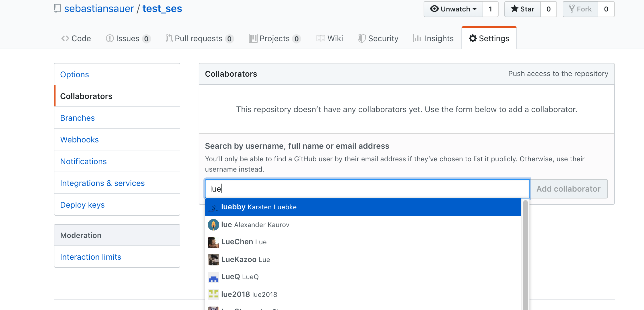View watchers count 1

tap(491, 9)
